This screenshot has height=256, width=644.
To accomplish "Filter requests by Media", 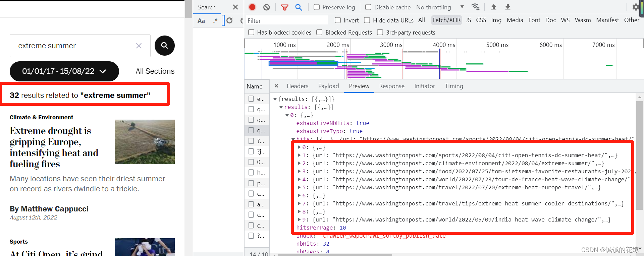I will pyautogui.click(x=515, y=20).
